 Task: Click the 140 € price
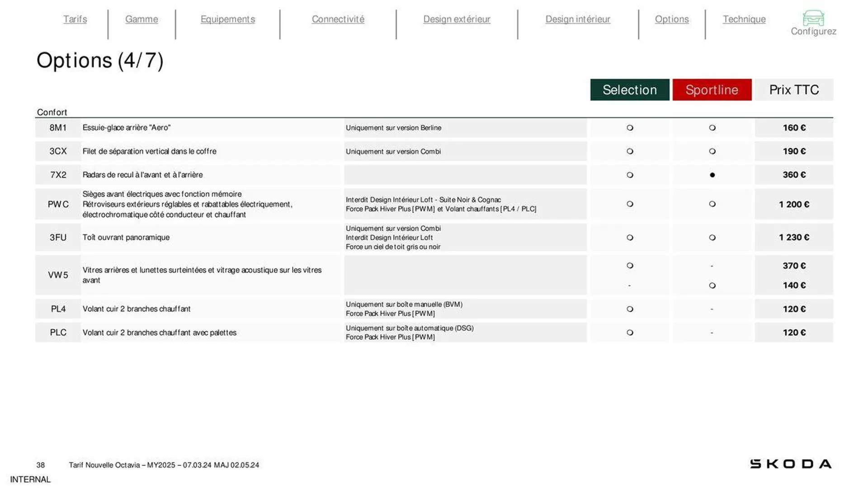click(794, 286)
